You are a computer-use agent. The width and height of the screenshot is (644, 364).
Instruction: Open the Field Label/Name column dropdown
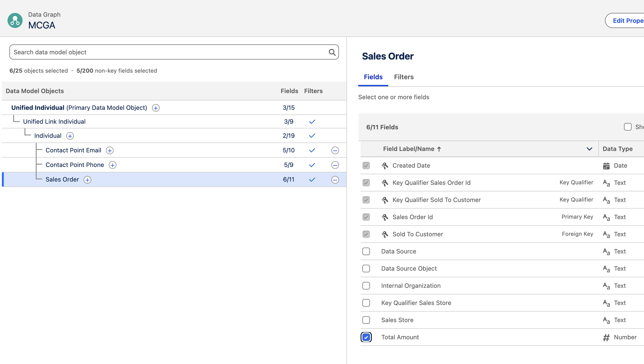point(589,149)
